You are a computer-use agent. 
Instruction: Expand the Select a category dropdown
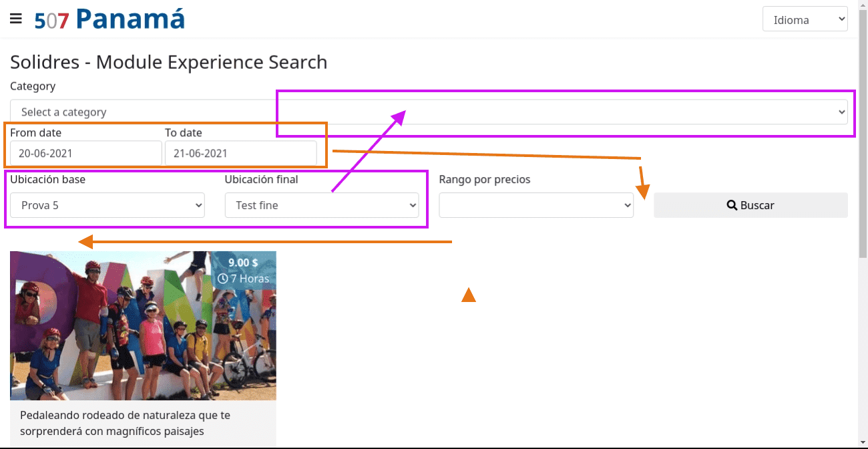pyautogui.click(x=429, y=112)
